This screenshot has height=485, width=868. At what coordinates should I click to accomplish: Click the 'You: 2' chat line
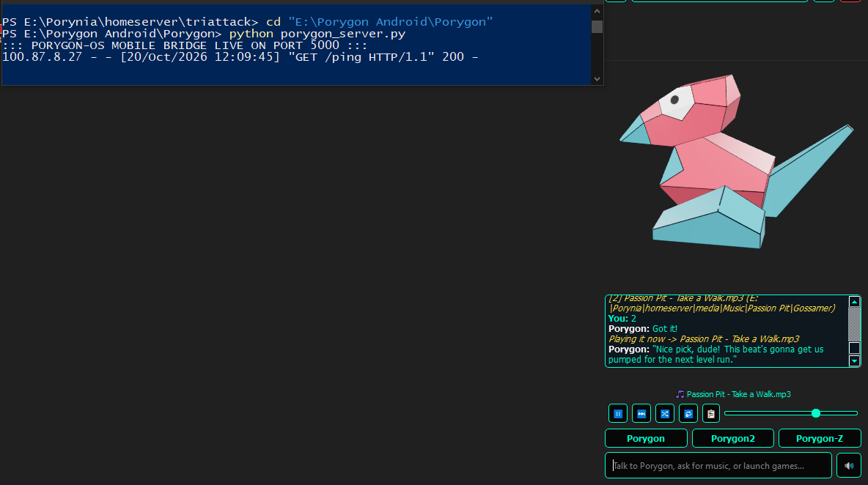622,319
